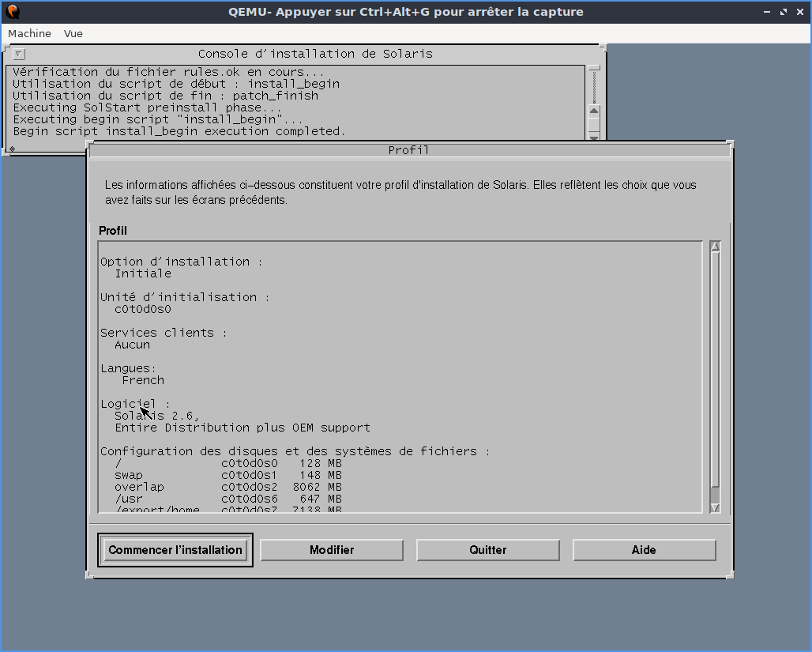
Task: Select the overlap c0t0d0s2 8062 MB row
Action: (227, 487)
